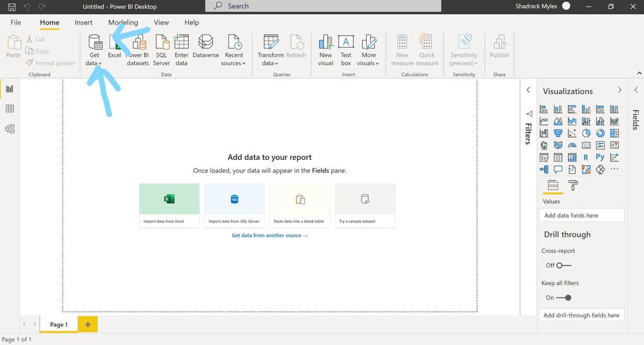Open the File menu
The image size is (644, 345).
15,23
